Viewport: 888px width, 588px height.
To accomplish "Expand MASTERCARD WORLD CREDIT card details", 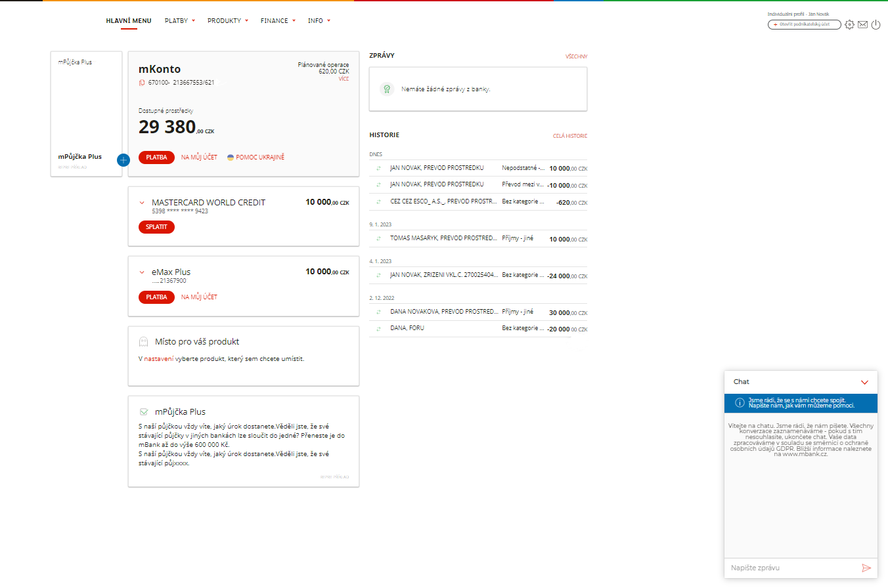I will [141, 203].
